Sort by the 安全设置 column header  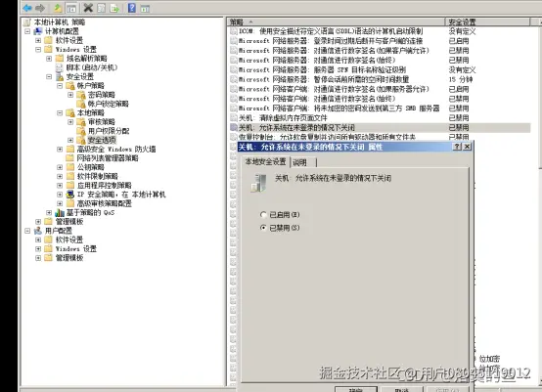coord(487,22)
